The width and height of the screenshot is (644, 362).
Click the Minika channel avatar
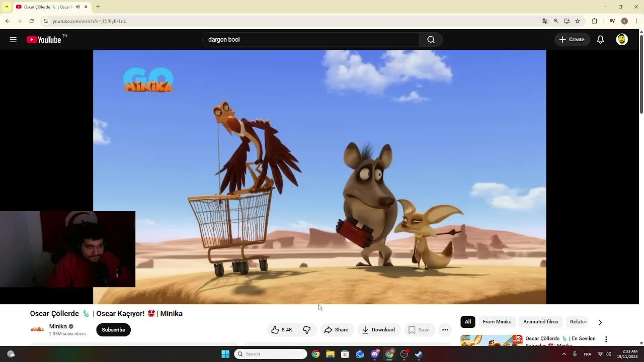point(37,330)
